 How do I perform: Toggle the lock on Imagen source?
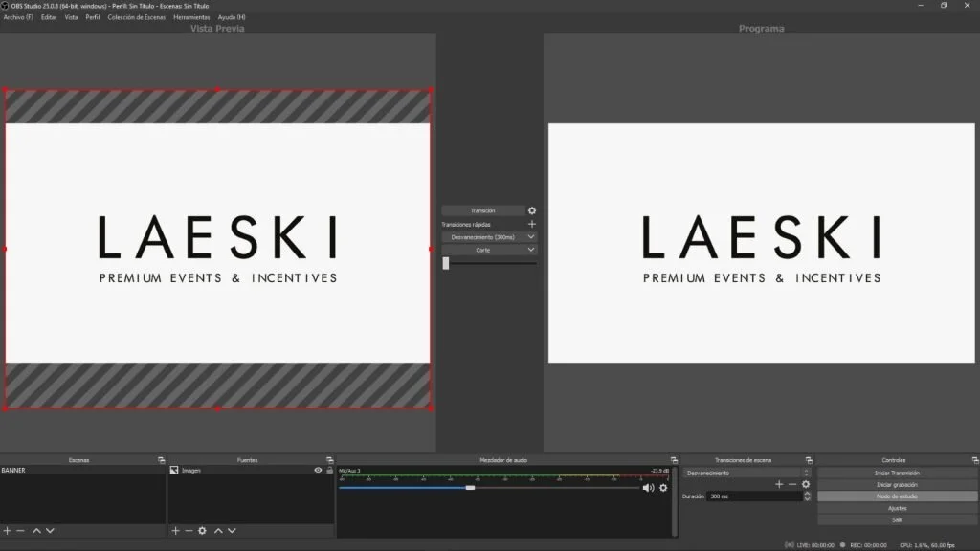[x=330, y=470]
